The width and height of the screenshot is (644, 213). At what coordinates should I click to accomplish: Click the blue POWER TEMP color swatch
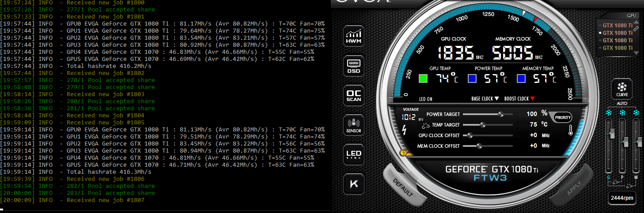click(x=472, y=78)
